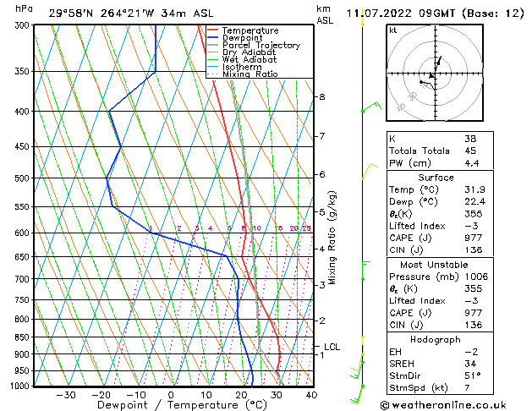Click the surface Dewp value 22.4
The width and height of the screenshot is (532, 411).
pyautogui.click(x=474, y=202)
